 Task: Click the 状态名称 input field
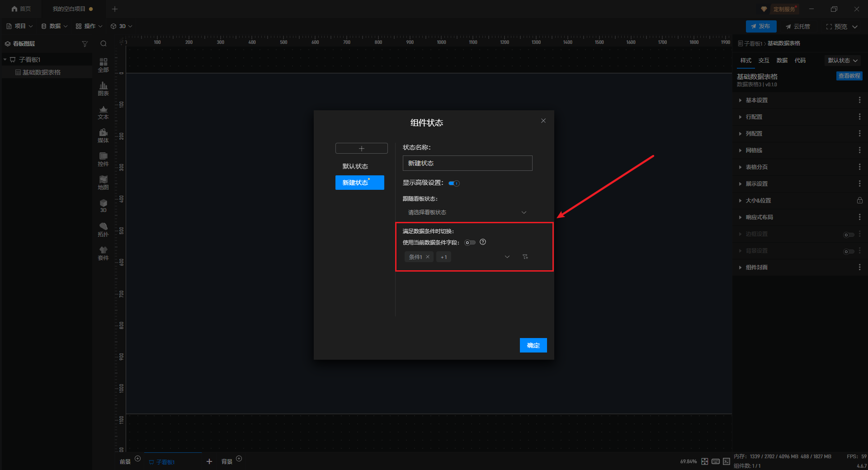467,163
